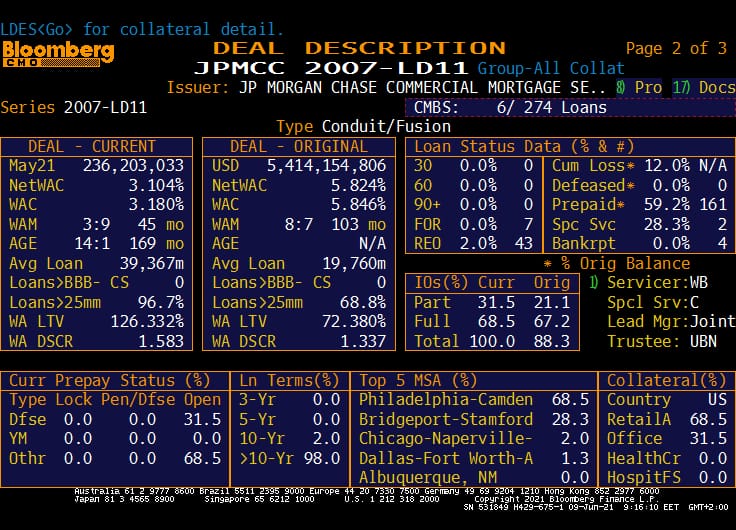This screenshot has height=530, width=736.
Task: Select the Chicago-Naperville- MSA row
Action: (x=474, y=439)
